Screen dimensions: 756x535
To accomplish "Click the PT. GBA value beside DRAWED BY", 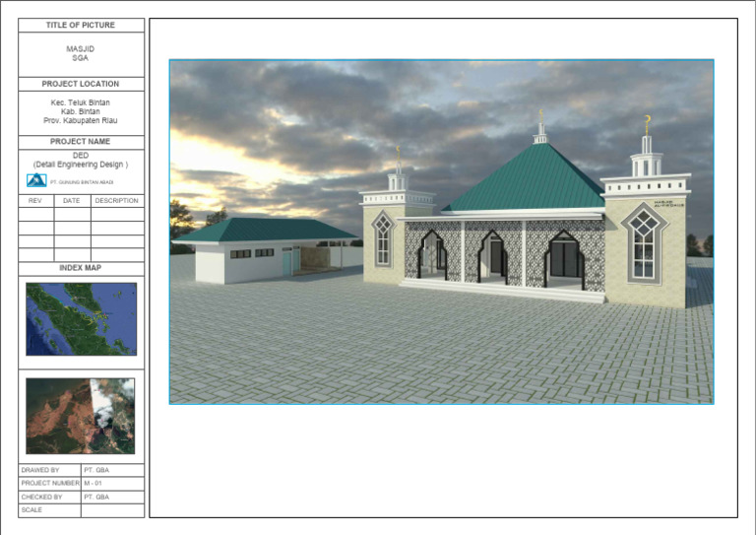I will point(96,470).
